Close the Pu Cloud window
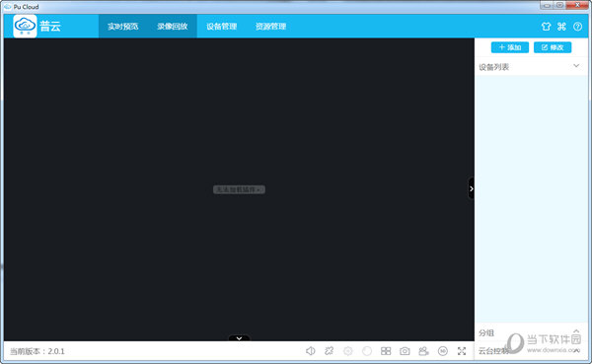Viewport: 592px width, 364px height. click(577, 5)
